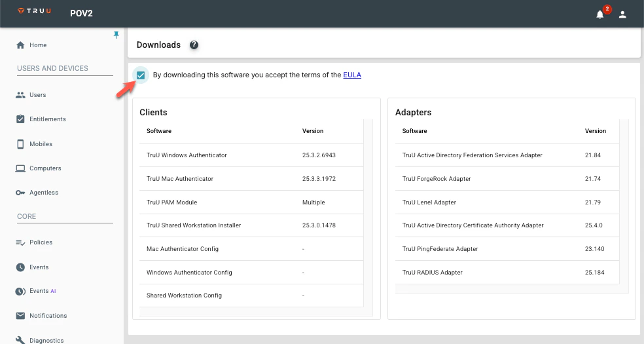Click the Events AI clock icon
Image resolution: width=644 pixels, height=344 pixels.
point(20,292)
